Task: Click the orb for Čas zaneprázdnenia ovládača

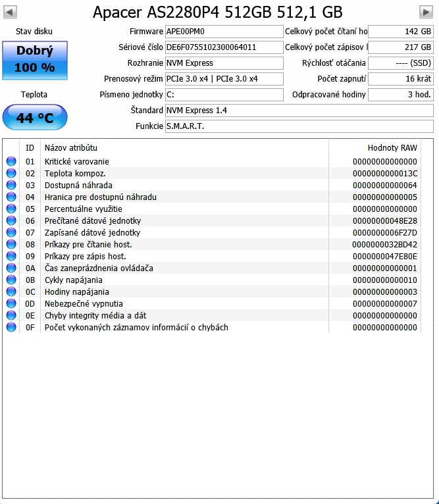Action: [11, 268]
